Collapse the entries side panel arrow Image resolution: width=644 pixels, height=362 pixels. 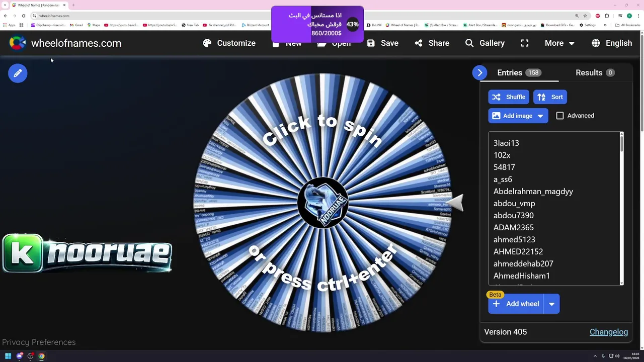tap(479, 73)
